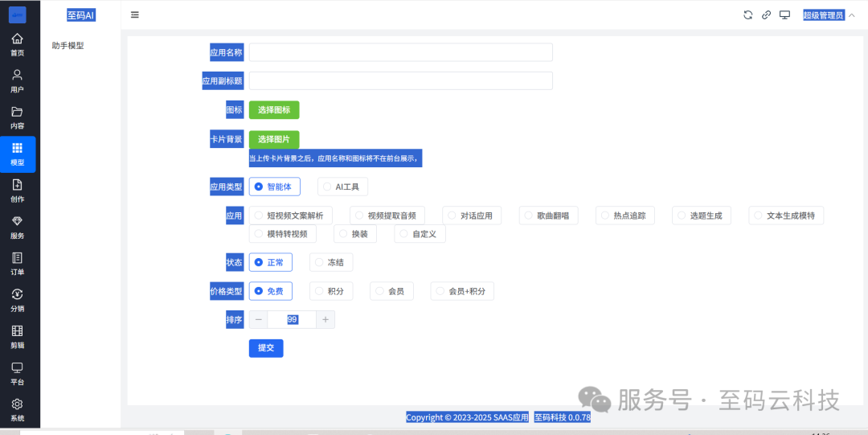Image resolution: width=868 pixels, height=435 pixels.
Task: Select the 会员 price type
Action: [x=391, y=291]
